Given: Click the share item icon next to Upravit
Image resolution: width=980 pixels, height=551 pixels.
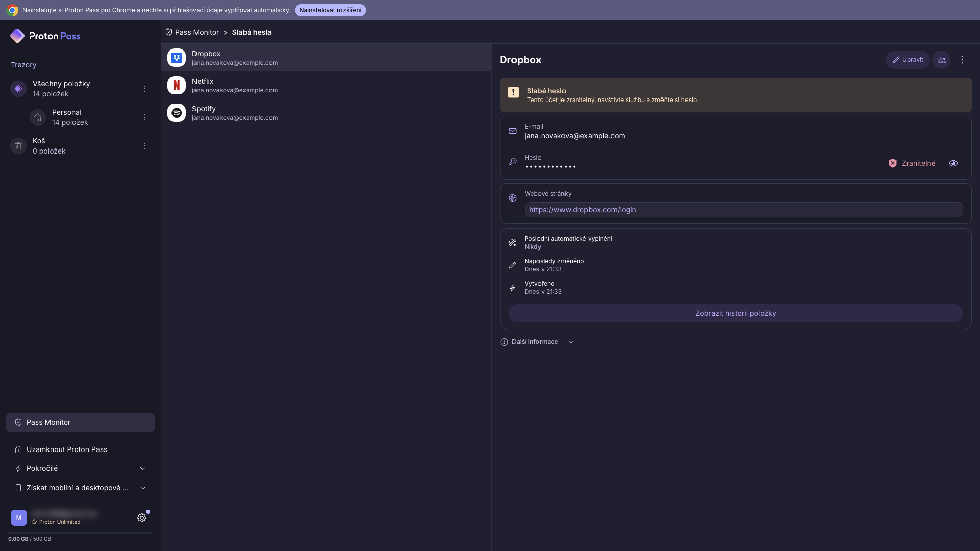Looking at the screenshot, I should point(941,60).
